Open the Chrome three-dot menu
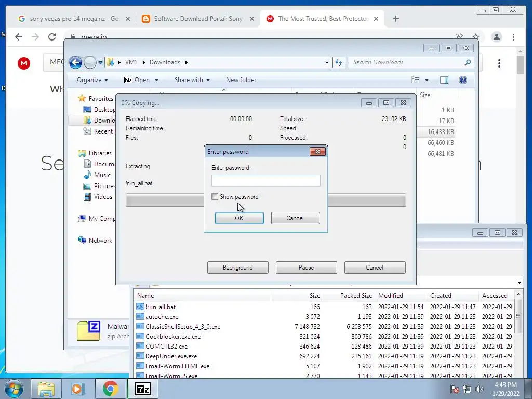Viewport: 532px width, 399px height. click(513, 37)
